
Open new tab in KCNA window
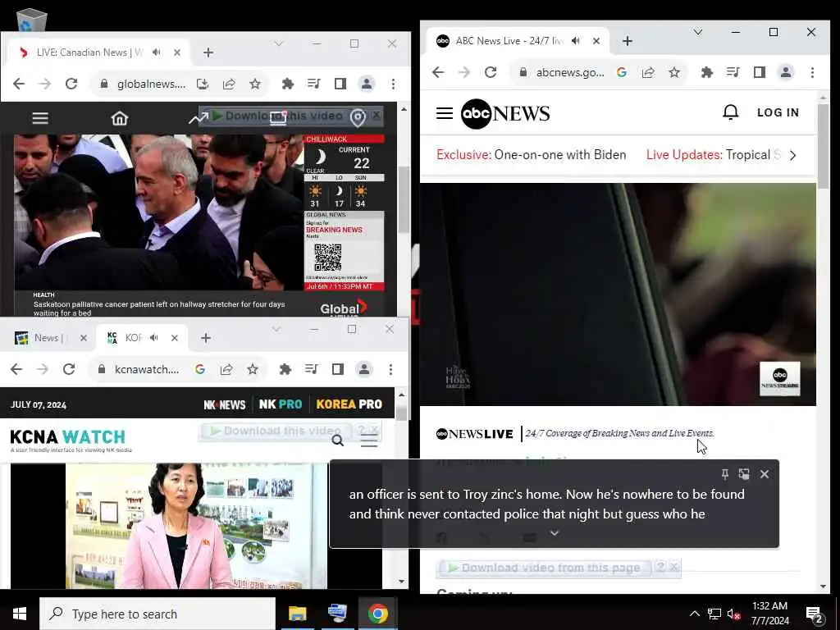pos(206,337)
